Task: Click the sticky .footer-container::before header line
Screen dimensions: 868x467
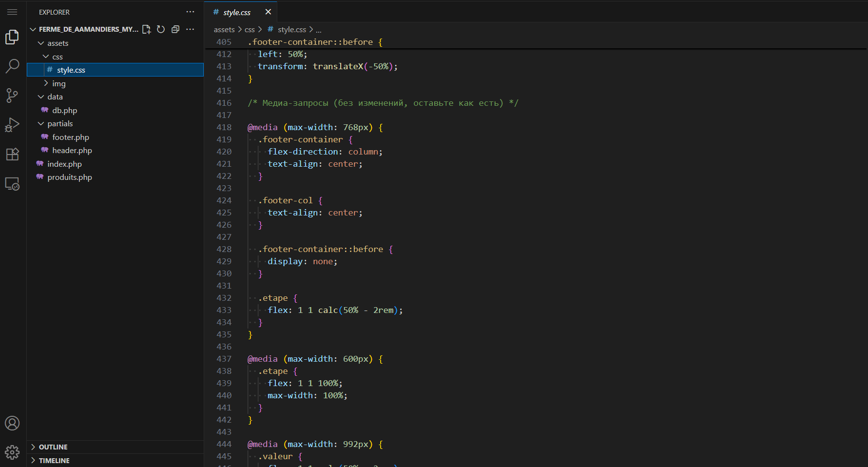Action: 315,42
